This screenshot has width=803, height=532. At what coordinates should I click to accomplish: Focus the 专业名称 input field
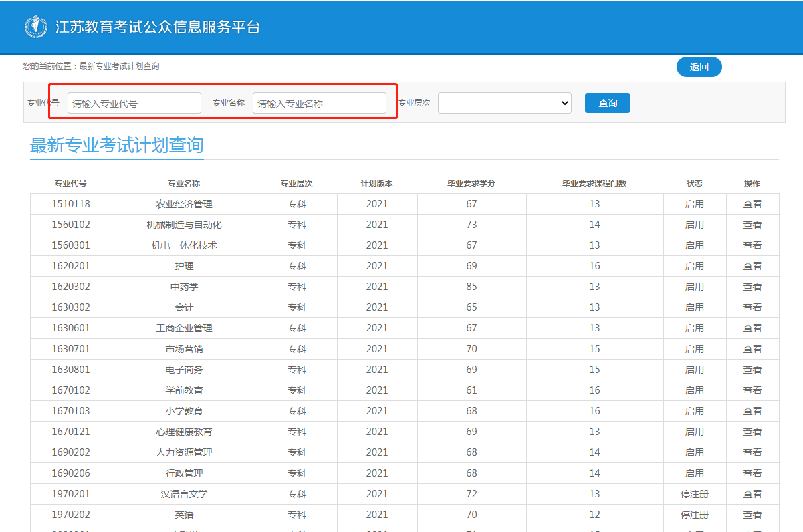coord(319,103)
